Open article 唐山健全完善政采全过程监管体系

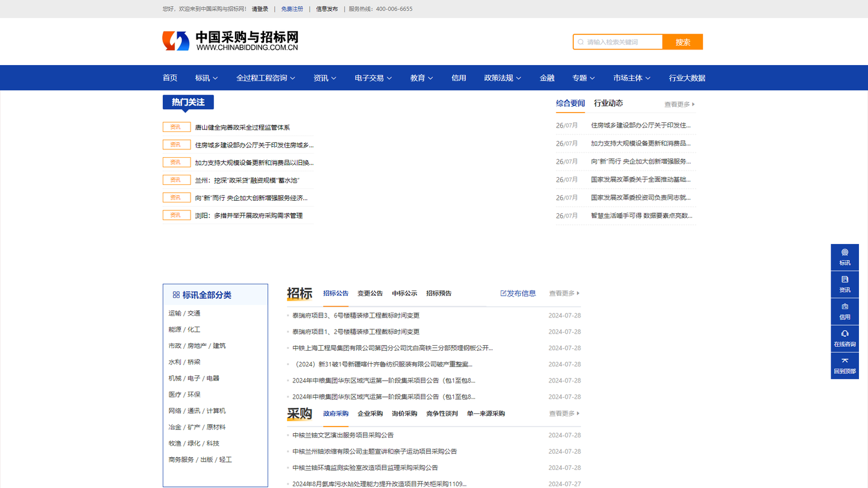242,127
